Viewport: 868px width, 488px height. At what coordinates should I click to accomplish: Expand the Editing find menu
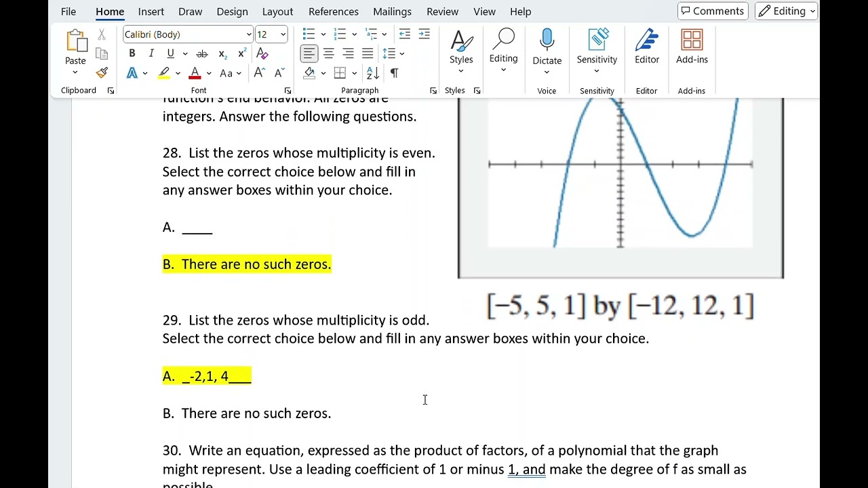click(504, 49)
